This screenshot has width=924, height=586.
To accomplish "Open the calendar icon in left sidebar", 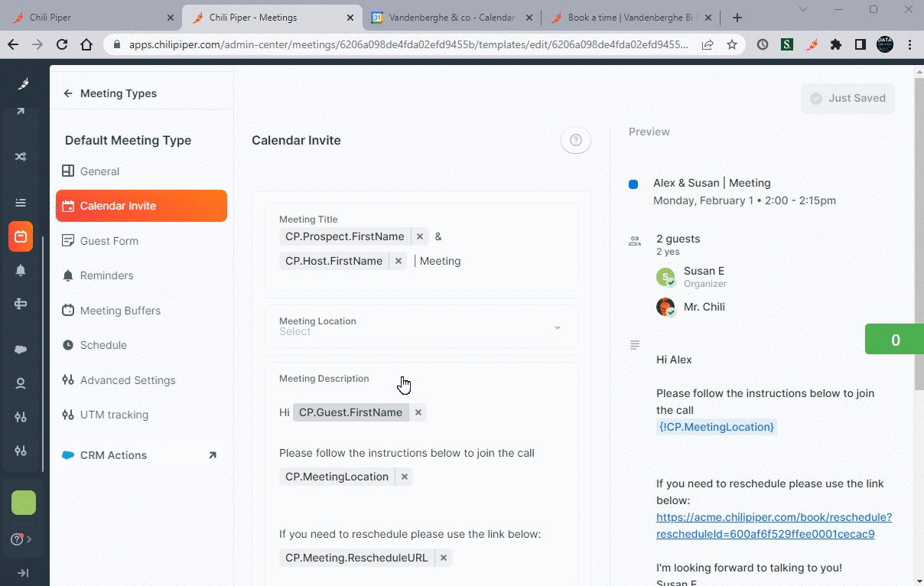I will (21, 236).
